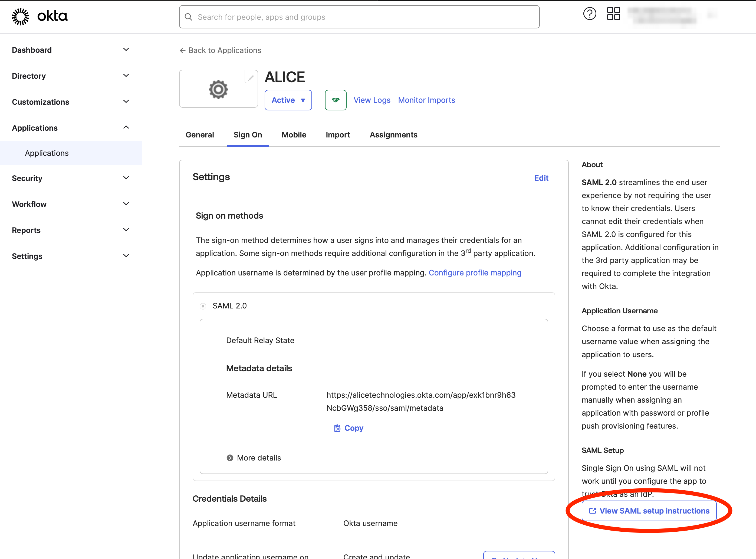Screen dimensions: 756x559
Task: Click the external link icon in SAML setup button
Action: [593, 511]
